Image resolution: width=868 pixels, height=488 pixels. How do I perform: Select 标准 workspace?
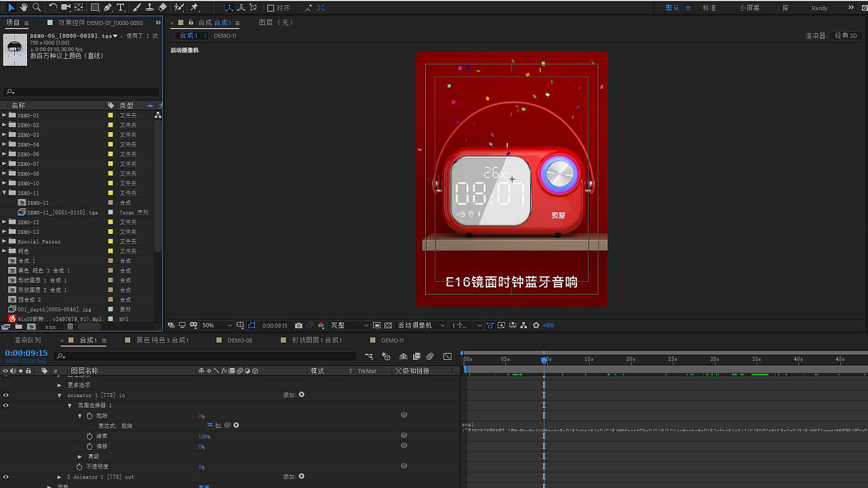(709, 7)
